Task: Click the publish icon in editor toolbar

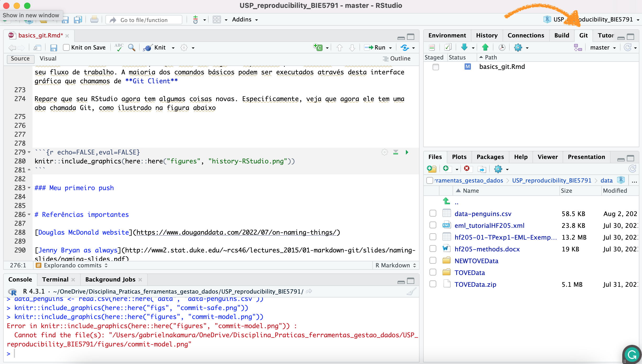Action: (405, 48)
